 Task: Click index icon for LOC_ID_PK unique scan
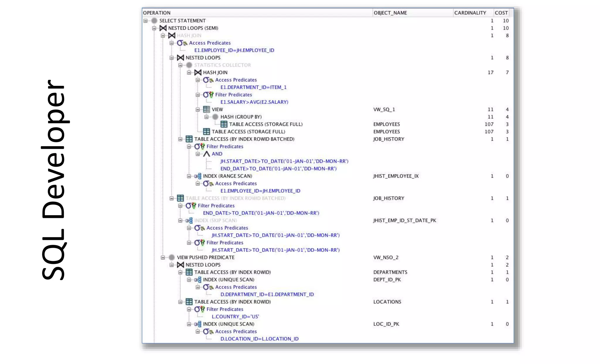tap(198, 324)
